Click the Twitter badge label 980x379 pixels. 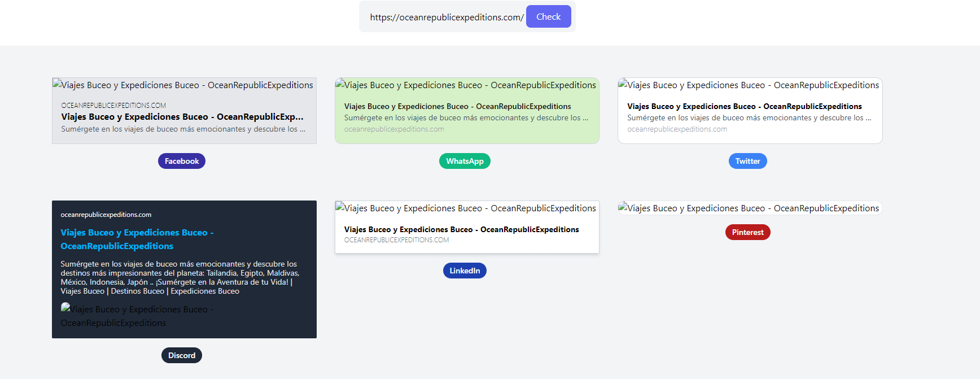tap(747, 161)
